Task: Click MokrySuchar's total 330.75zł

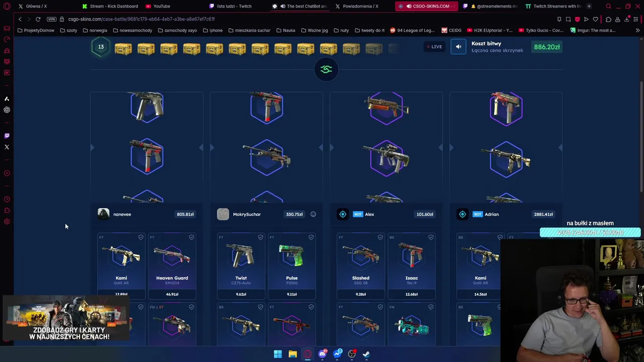Action: coord(294,214)
